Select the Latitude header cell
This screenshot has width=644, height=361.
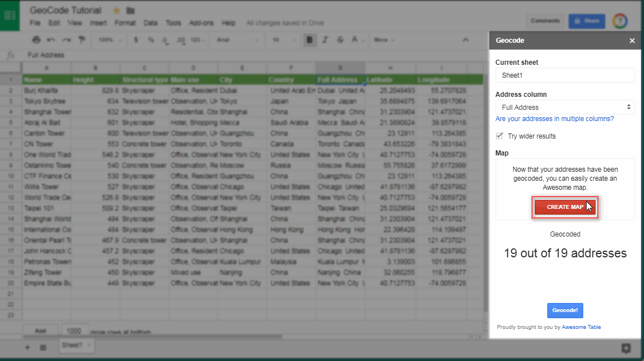390,80
